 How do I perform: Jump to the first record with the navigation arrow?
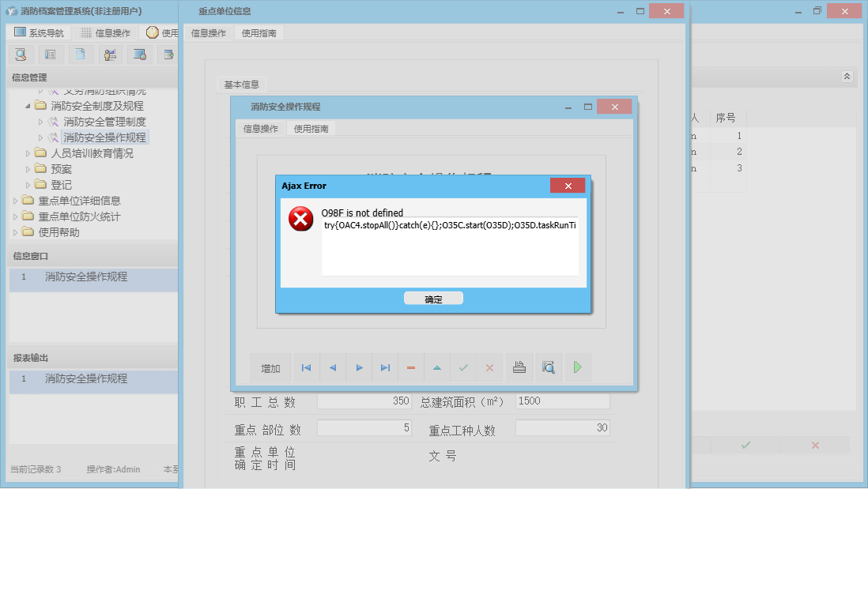306,367
